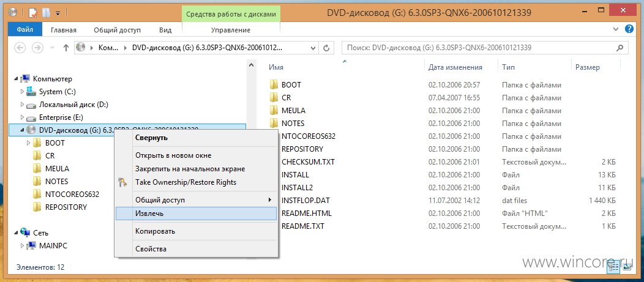644x282 pixels.
Task: Choose Свойства in the context menu
Action: [x=197, y=249]
